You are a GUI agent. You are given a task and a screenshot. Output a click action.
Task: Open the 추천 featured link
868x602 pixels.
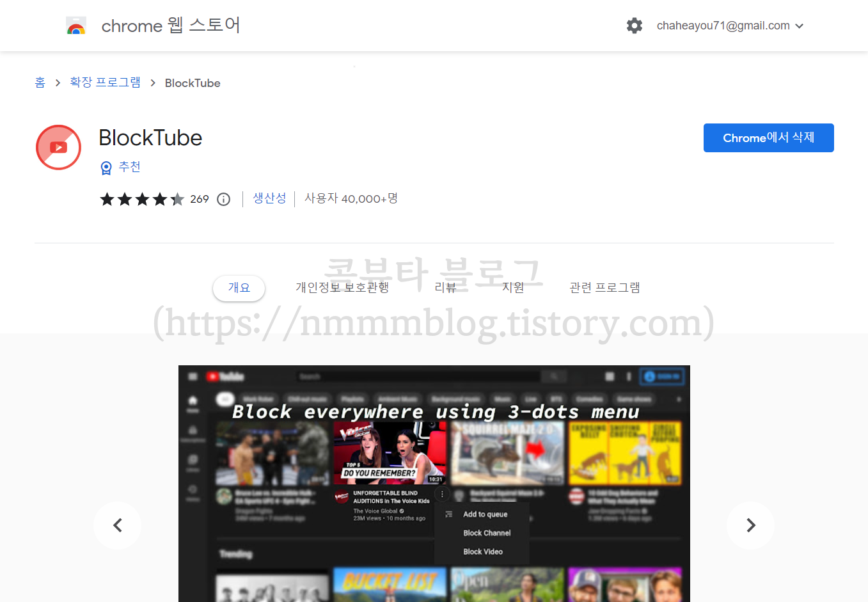coord(130,167)
